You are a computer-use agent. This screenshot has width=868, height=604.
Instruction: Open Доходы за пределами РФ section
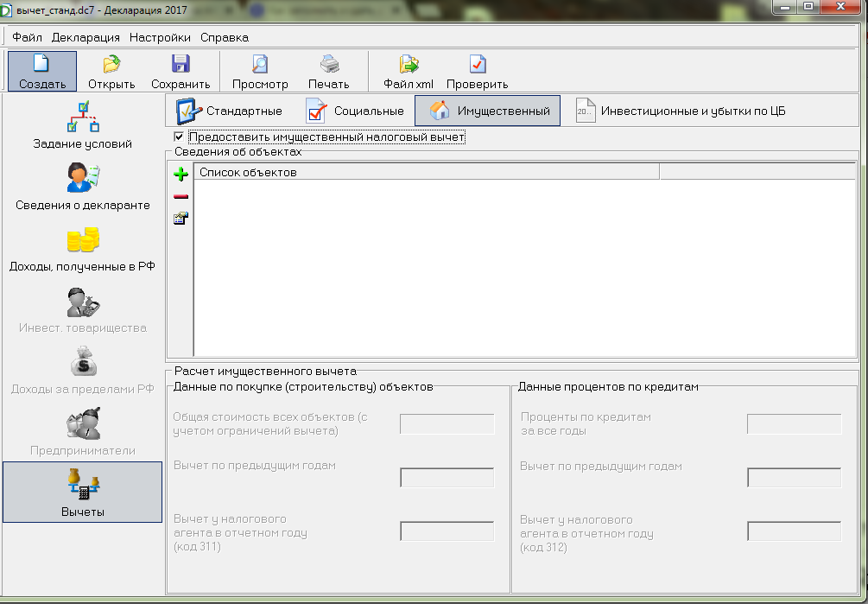pos(83,371)
